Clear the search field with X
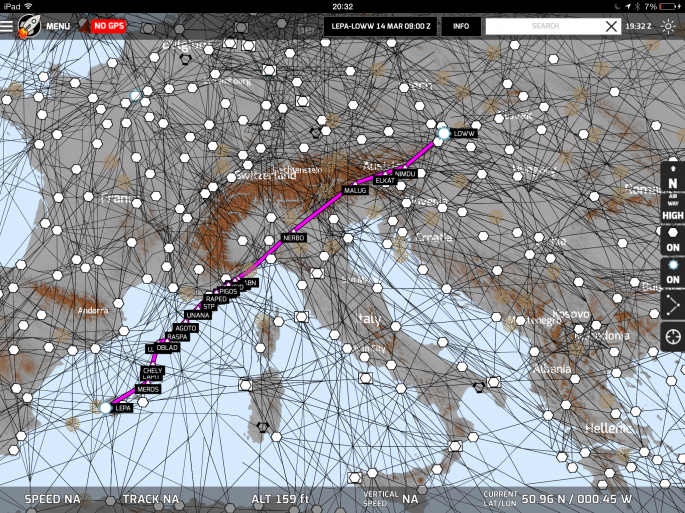Image resolution: width=685 pixels, height=513 pixels. pyautogui.click(x=611, y=26)
